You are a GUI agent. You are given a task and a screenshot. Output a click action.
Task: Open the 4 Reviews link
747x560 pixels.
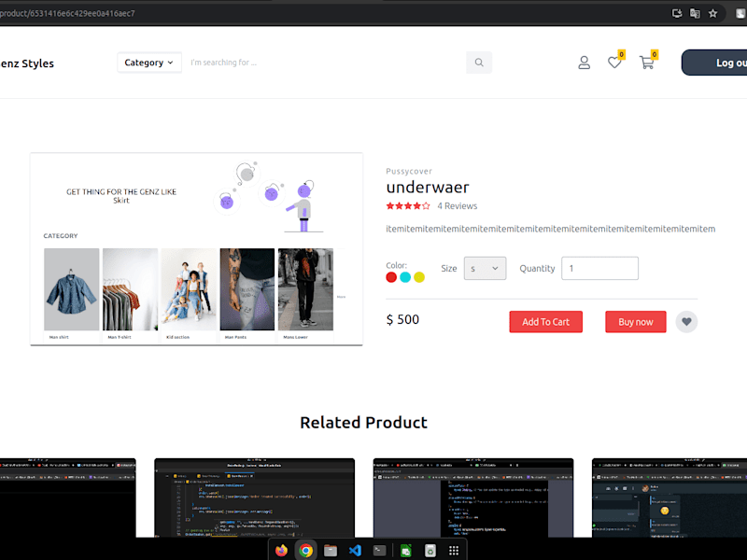458,206
